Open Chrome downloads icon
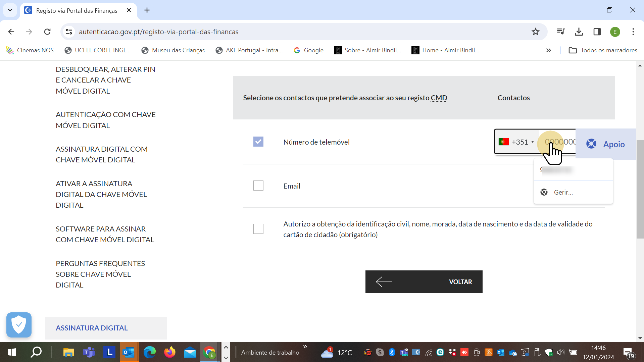644x362 pixels. (579, 32)
